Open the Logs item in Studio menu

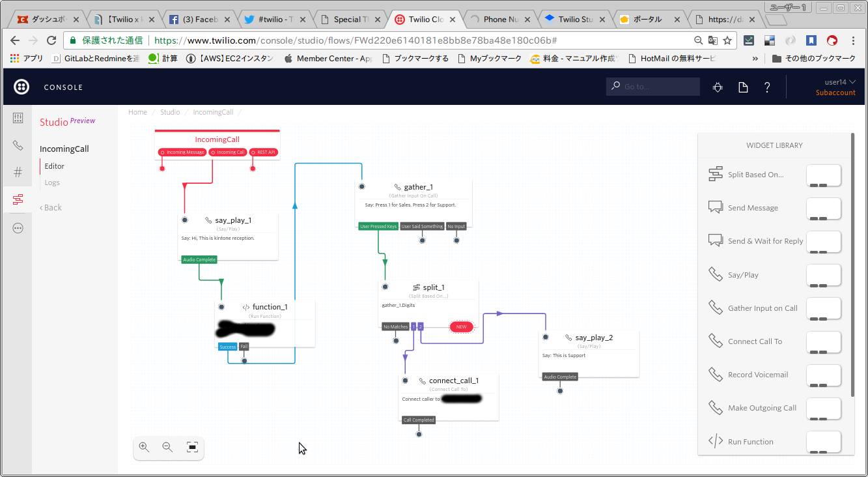click(52, 182)
